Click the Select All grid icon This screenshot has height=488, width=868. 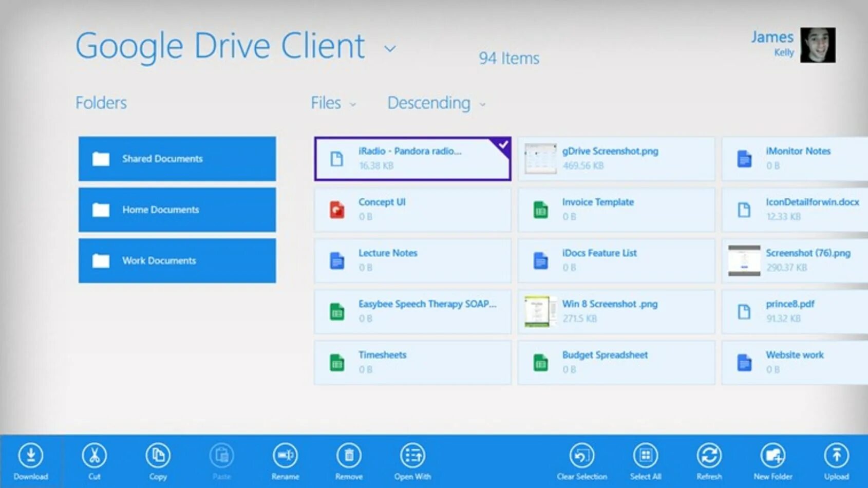point(646,455)
